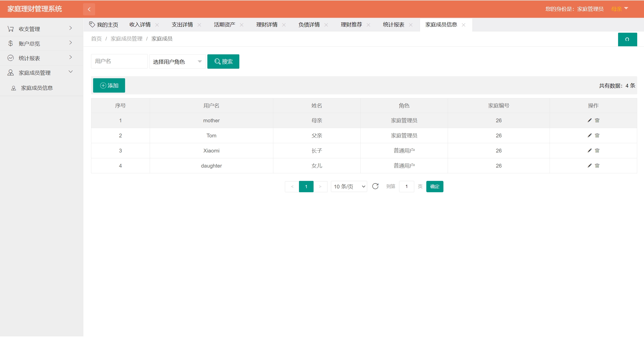Open the 选择用户角色 dropdown
The width and height of the screenshot is (644, 352).
pos(177,62)
